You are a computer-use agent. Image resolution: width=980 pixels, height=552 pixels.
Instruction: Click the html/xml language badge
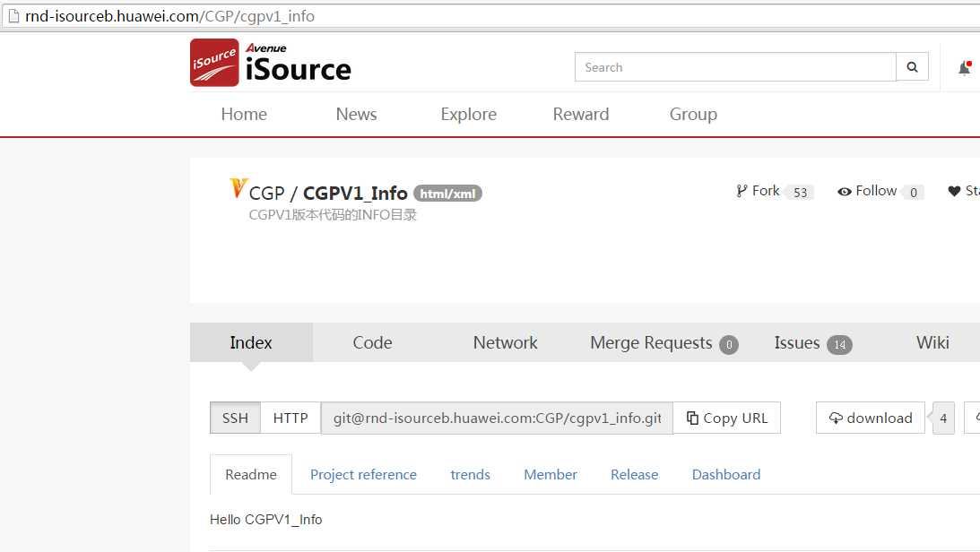point(447,194)
